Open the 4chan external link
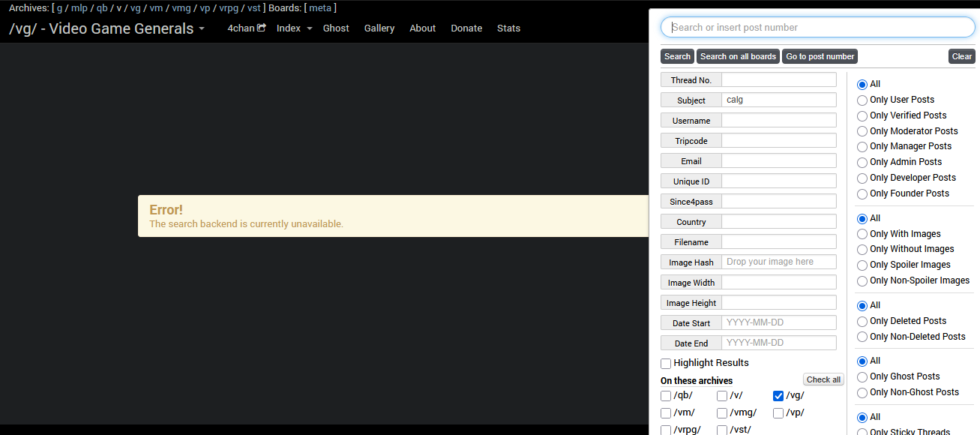 click(x=247, y=28)
